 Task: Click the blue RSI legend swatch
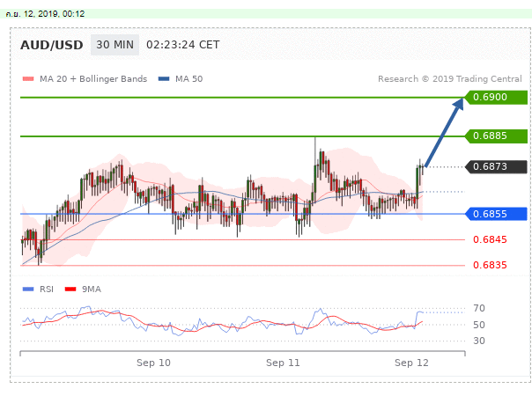click(28, 290)
